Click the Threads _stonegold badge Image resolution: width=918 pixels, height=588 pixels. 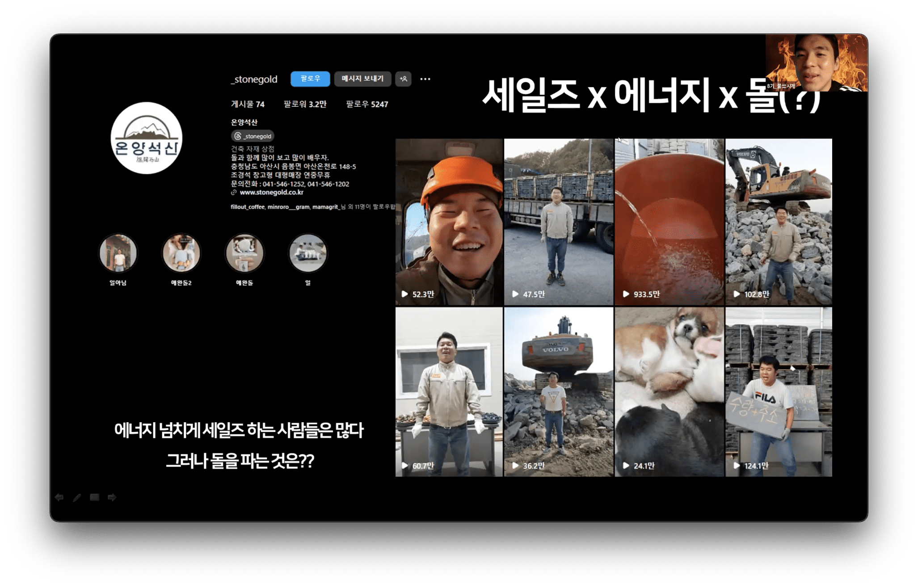tap(253, 136)
